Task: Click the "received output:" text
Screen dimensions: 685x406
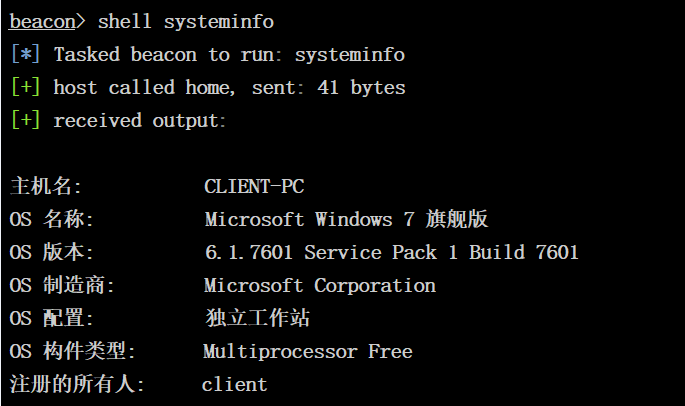Action: pyautogui.click(x=140, y=120)
